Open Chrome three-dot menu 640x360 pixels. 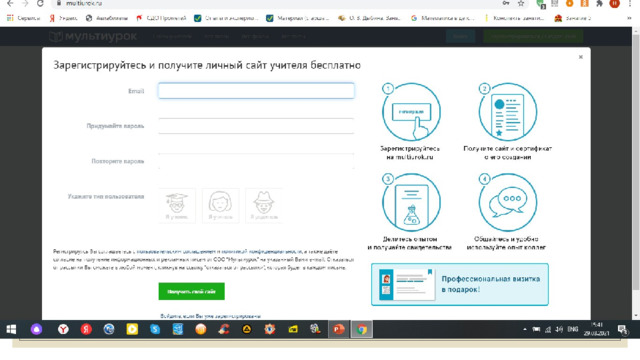[x=630, y=3]
